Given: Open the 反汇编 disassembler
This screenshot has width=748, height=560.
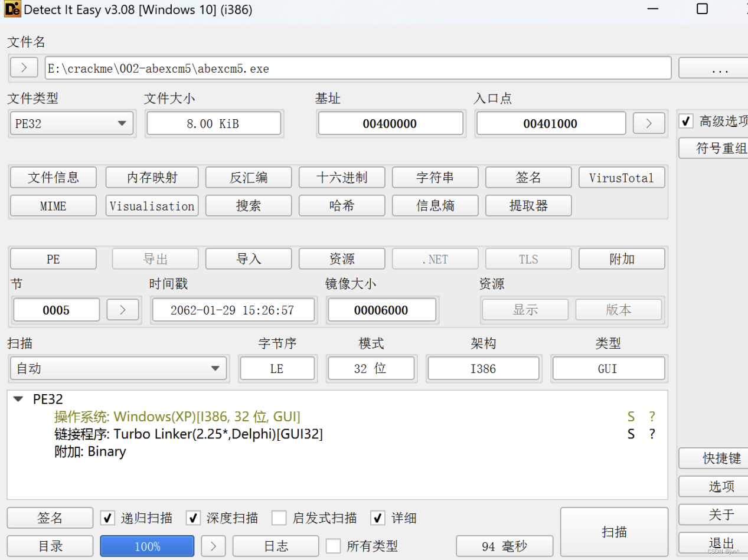Looking at the screenshot, I should click(x=249, y=177).
